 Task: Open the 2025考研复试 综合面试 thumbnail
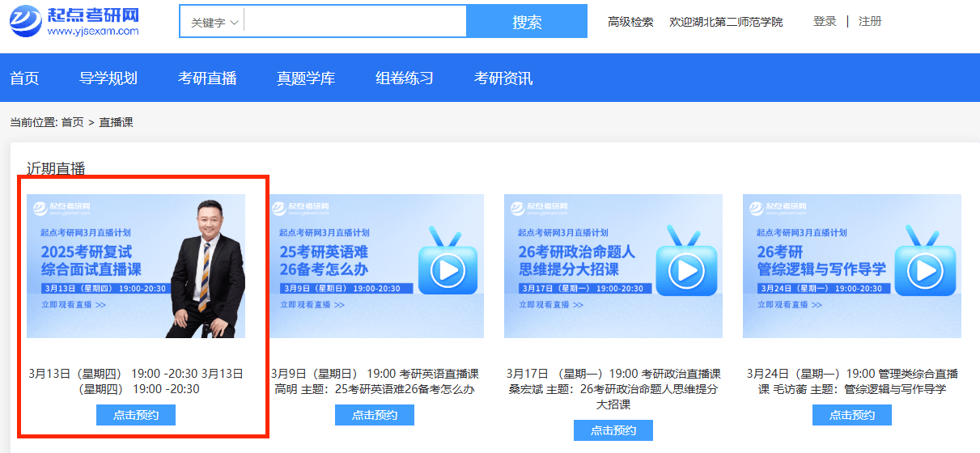(x=136, y=266)
